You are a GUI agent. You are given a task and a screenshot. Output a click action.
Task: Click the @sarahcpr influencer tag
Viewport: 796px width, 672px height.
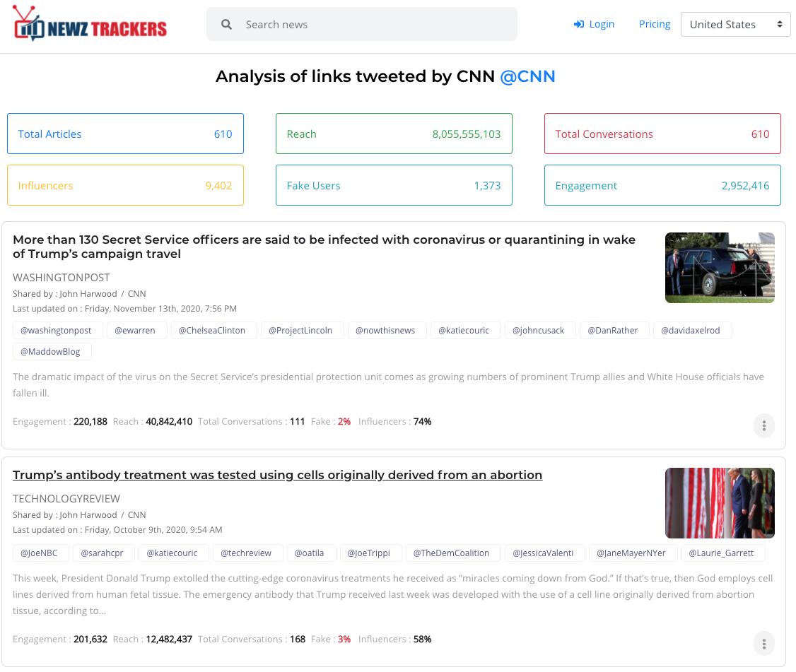point(104,553)
